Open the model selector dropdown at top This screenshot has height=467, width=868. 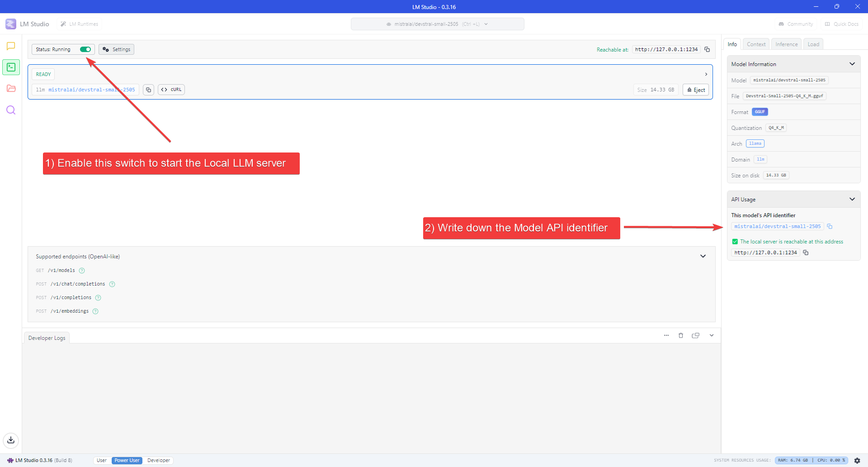coord(437,24)
